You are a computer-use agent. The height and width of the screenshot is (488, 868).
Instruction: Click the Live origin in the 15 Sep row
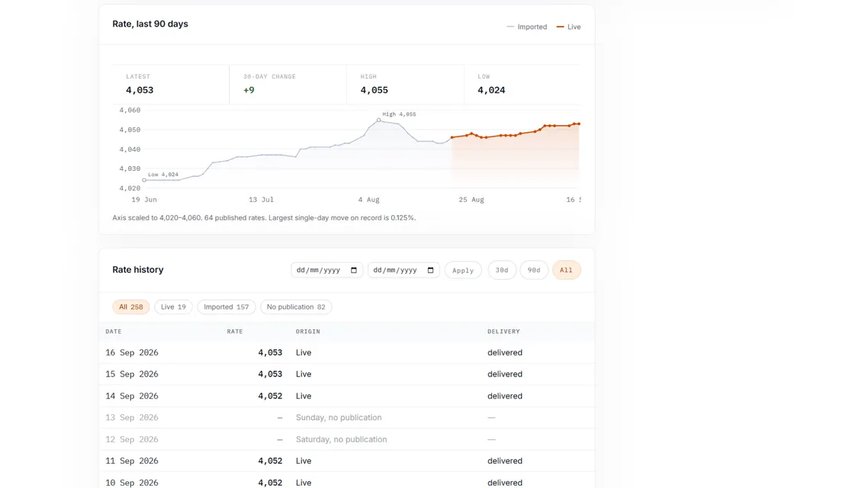(304, 374)
